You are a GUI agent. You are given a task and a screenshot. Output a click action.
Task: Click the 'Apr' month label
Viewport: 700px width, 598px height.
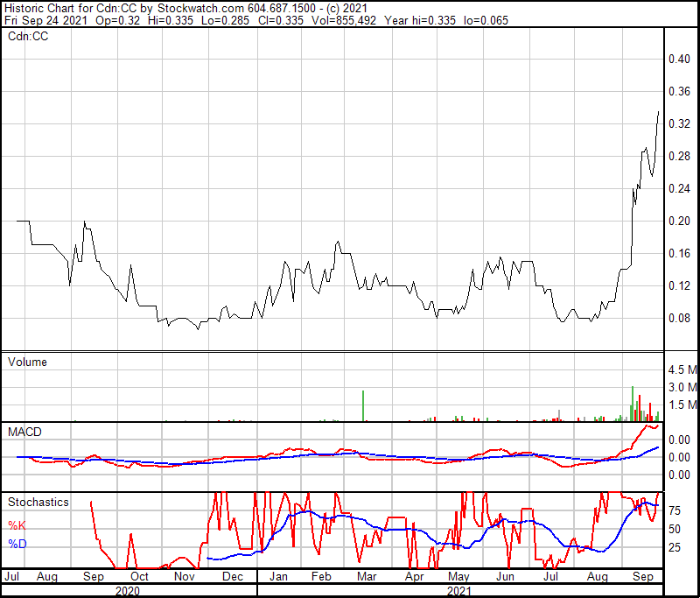point(414,577)
